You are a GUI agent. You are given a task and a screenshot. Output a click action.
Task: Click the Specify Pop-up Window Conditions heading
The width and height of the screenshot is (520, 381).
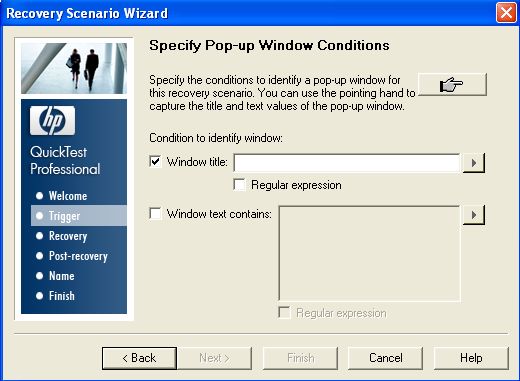pyautogui.click(x=269, y=45)
